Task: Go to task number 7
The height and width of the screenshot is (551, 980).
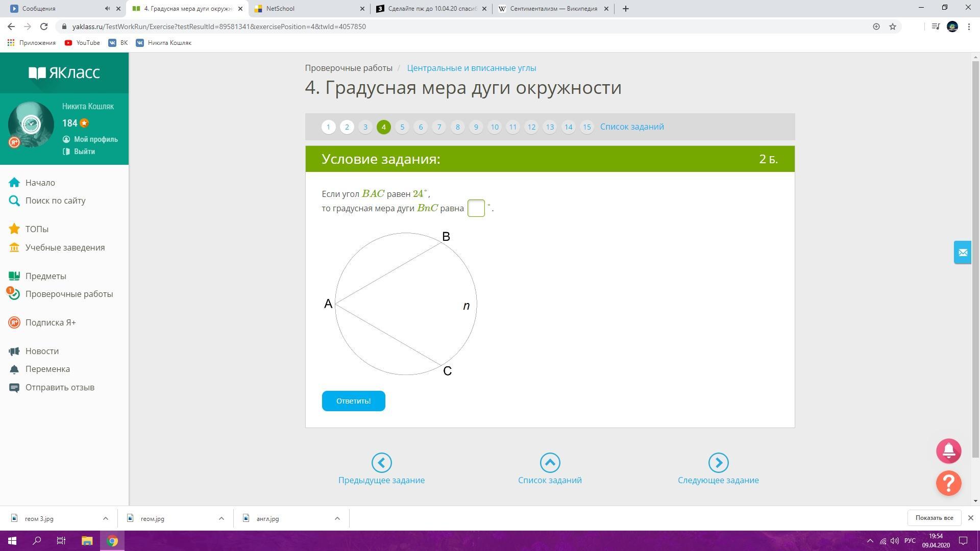Action: (x=439, y=127)
